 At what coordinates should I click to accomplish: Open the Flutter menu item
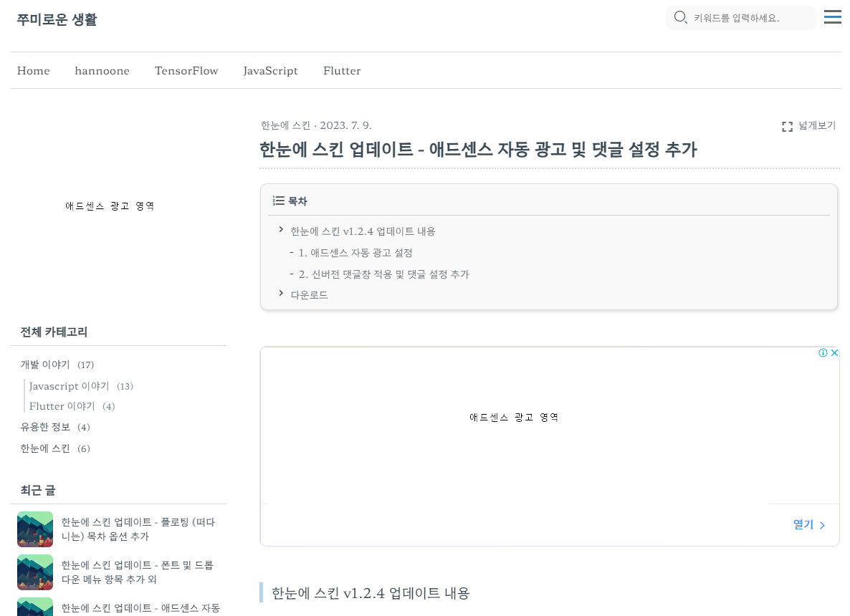[342, 70]
